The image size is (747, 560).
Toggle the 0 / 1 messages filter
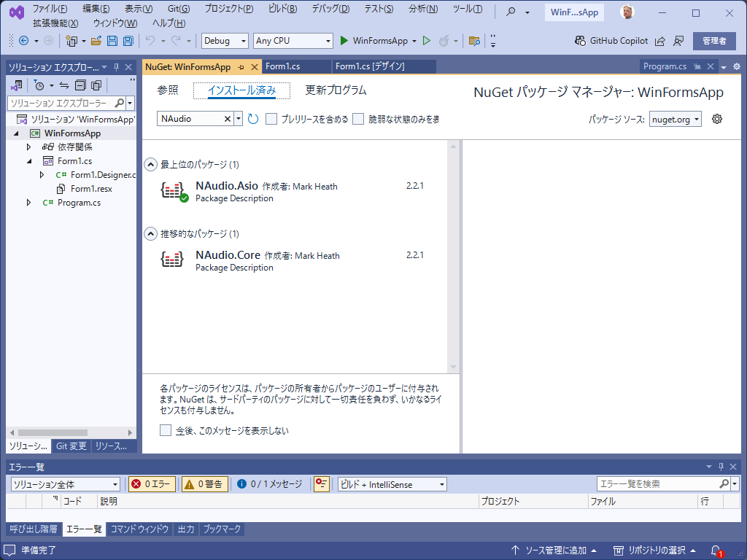270,484
